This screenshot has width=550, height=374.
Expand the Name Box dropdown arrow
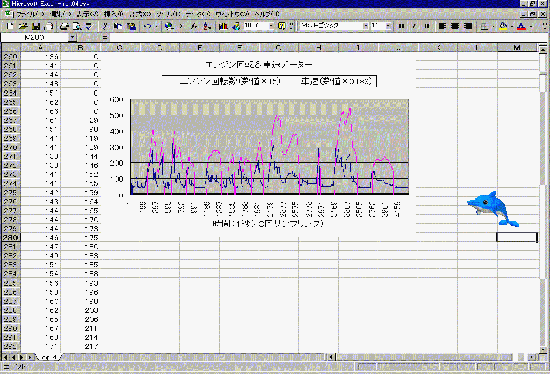point(72,37)
